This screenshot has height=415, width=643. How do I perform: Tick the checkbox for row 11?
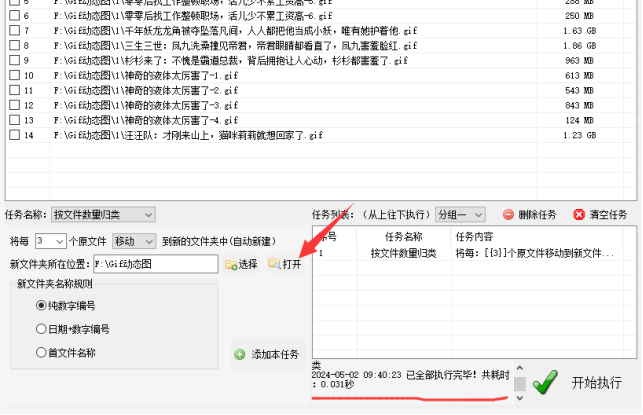pos(15,90)
